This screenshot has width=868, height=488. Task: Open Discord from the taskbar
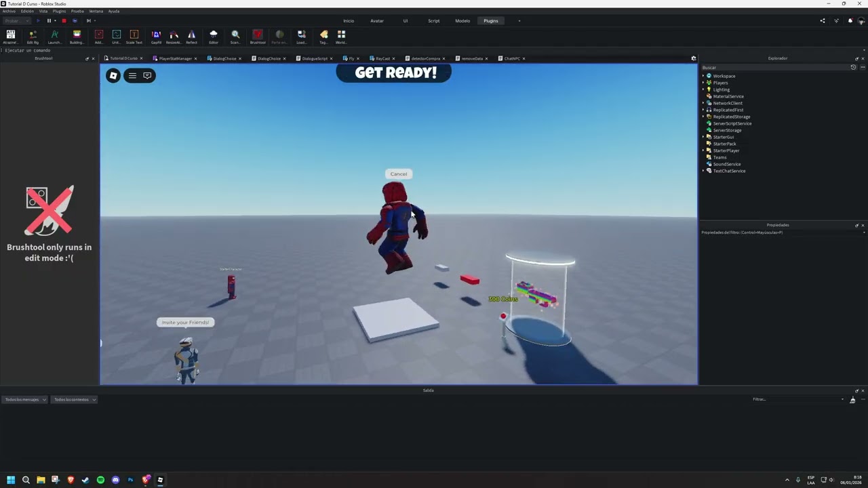115,480
